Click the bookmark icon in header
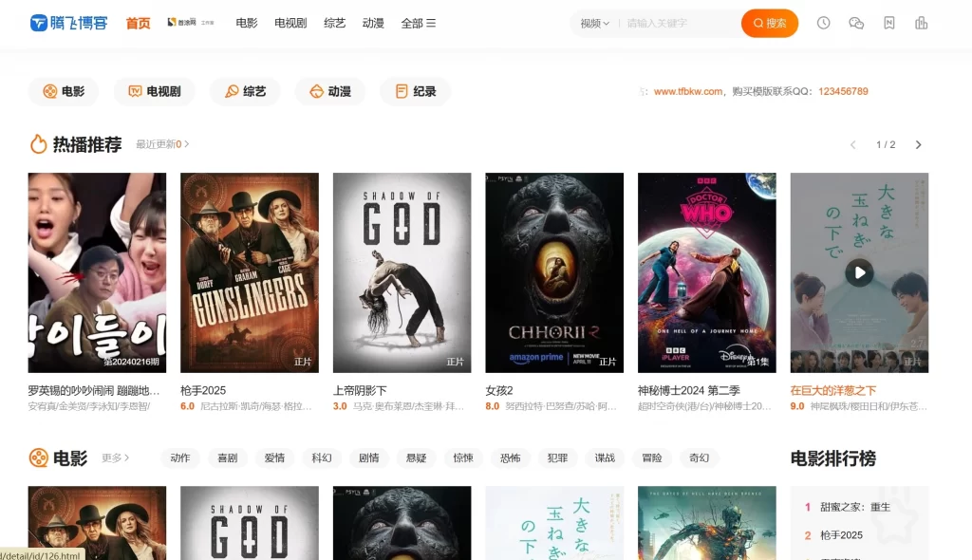Viewport: 972px width, 560px height. [x=888, y=23]
